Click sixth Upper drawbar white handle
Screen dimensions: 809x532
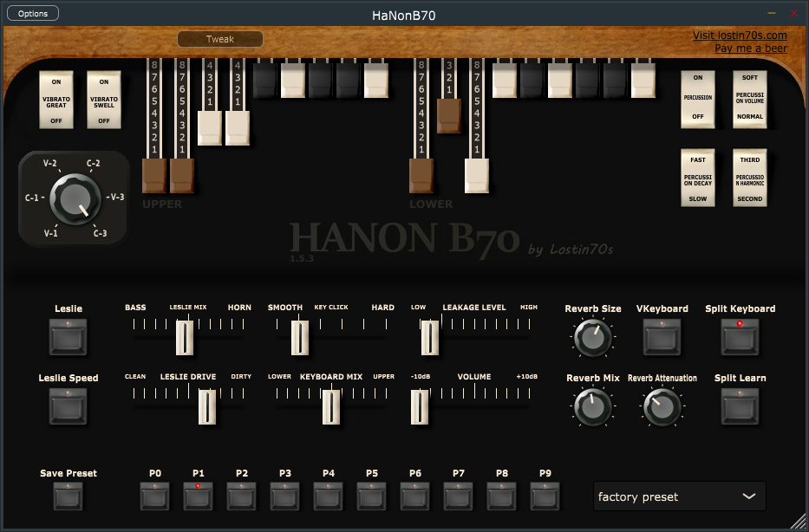[x=293, y=81]
